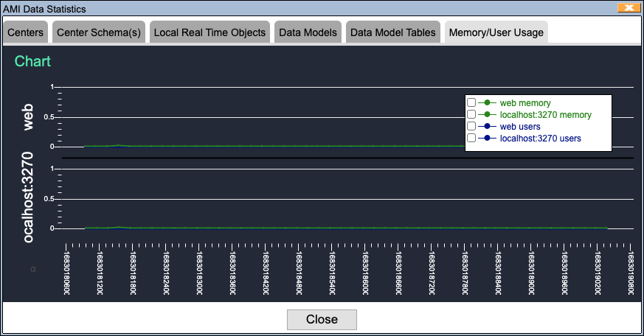Enable the localhost:3270 memory checkbox
Viewport: 644px width, 336px height.
point(471,115)
